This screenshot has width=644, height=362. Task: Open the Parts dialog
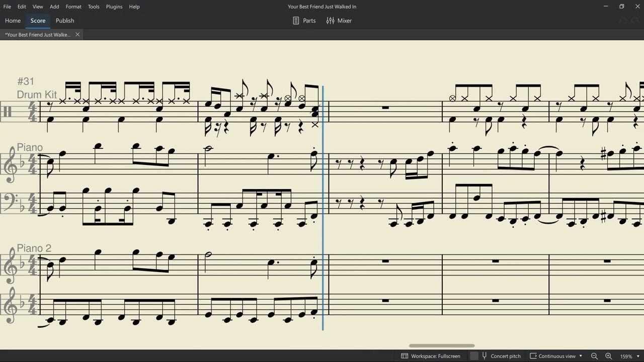304,21
